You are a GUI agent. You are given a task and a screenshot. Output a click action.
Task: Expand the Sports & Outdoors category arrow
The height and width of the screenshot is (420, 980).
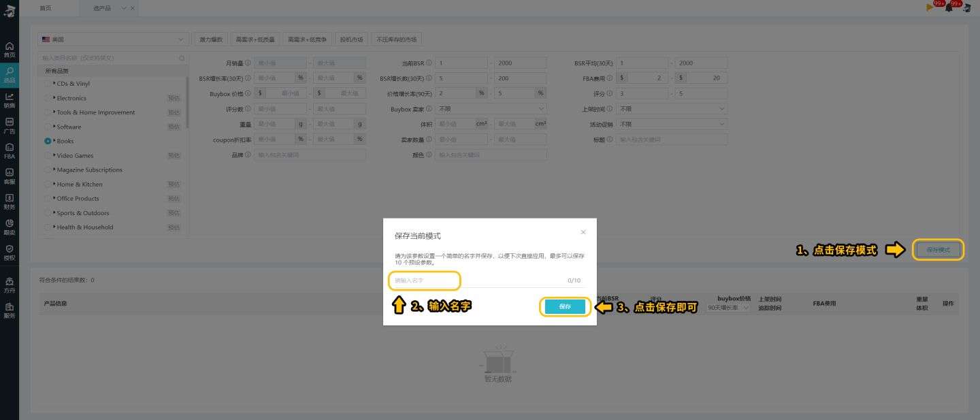click(54, 213)
